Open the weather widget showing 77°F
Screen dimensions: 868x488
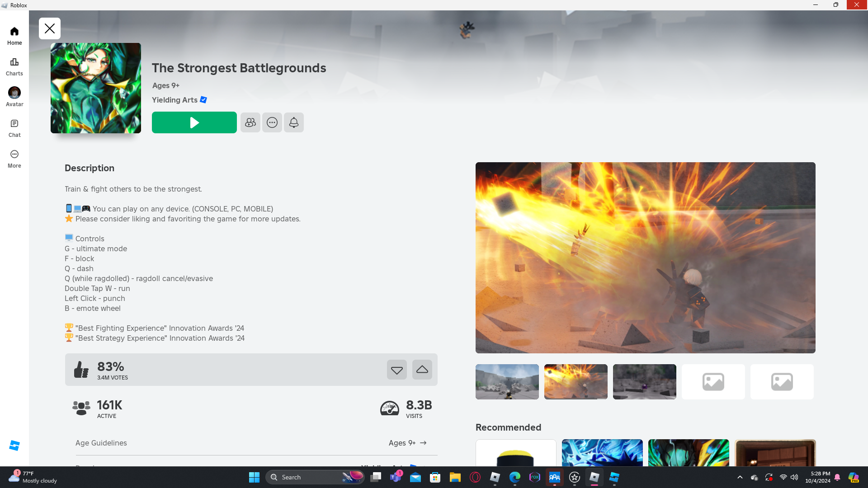point(33,477)
